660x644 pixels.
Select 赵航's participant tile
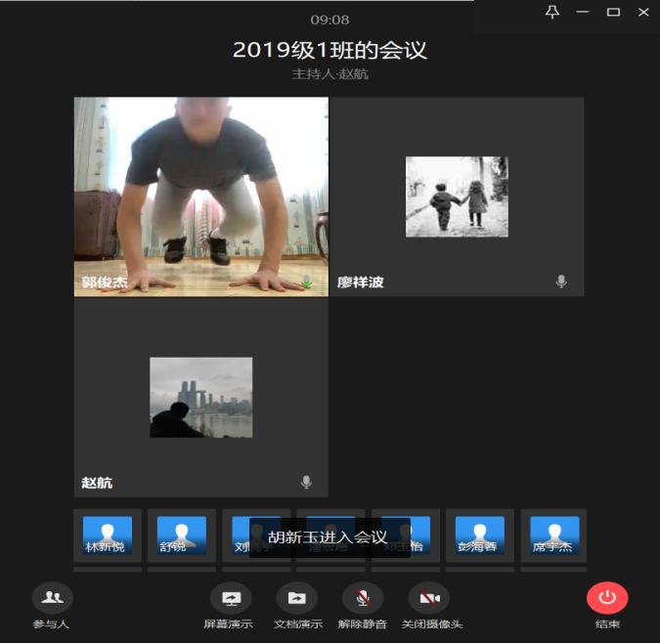[x=200, y=397]
